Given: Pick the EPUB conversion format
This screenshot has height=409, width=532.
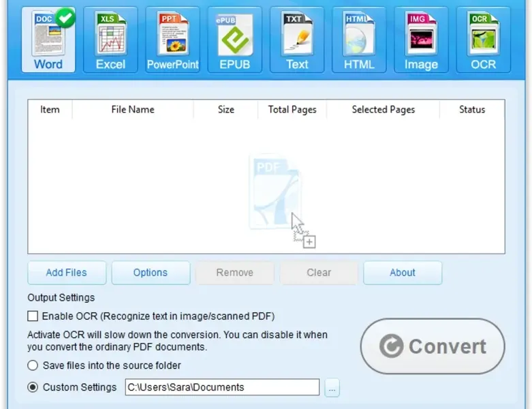Looking at the screenshot, I should [235, 40].
